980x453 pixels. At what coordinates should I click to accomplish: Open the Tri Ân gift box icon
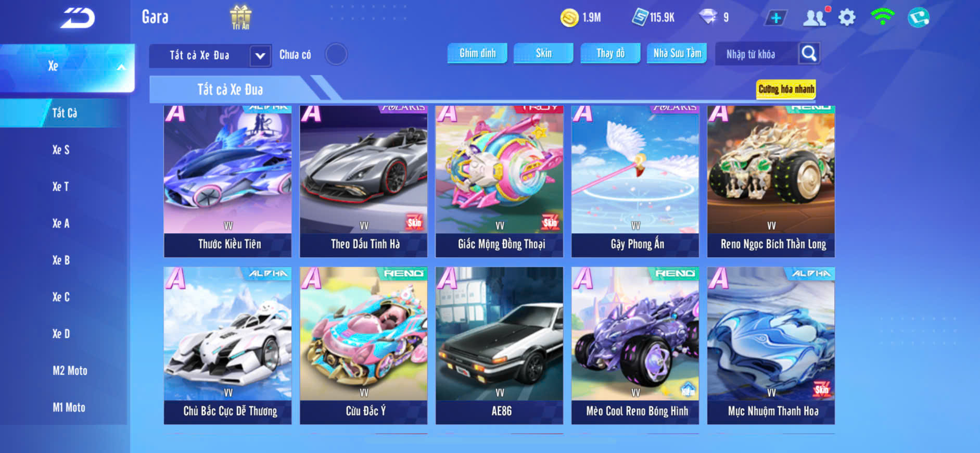coord(240,17)
